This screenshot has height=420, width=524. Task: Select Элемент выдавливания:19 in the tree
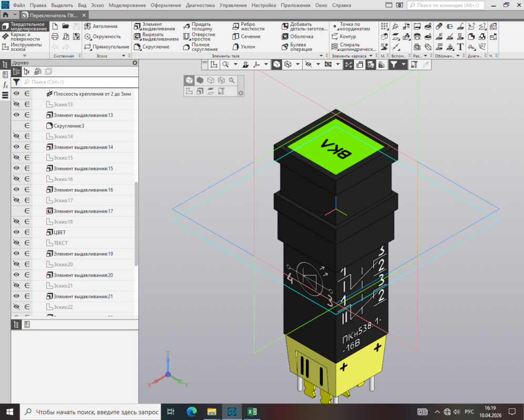(83, 254)
